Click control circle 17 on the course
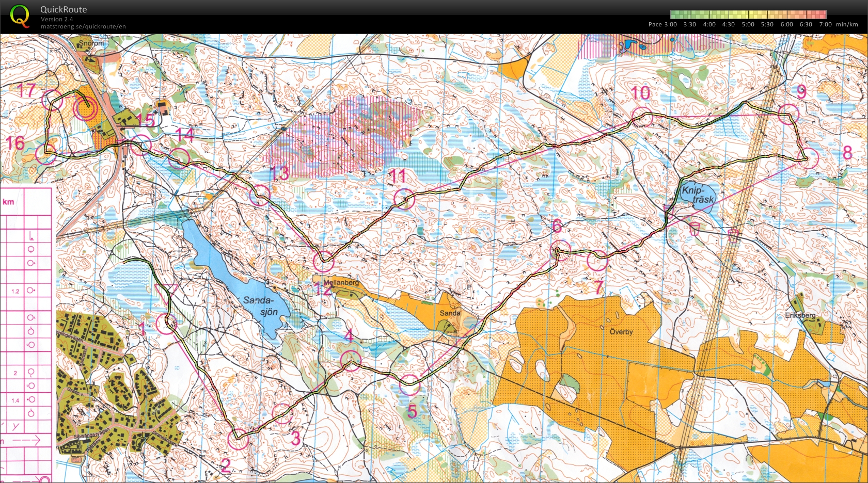The height and width of the screenshot is (483, 868). 52,100
